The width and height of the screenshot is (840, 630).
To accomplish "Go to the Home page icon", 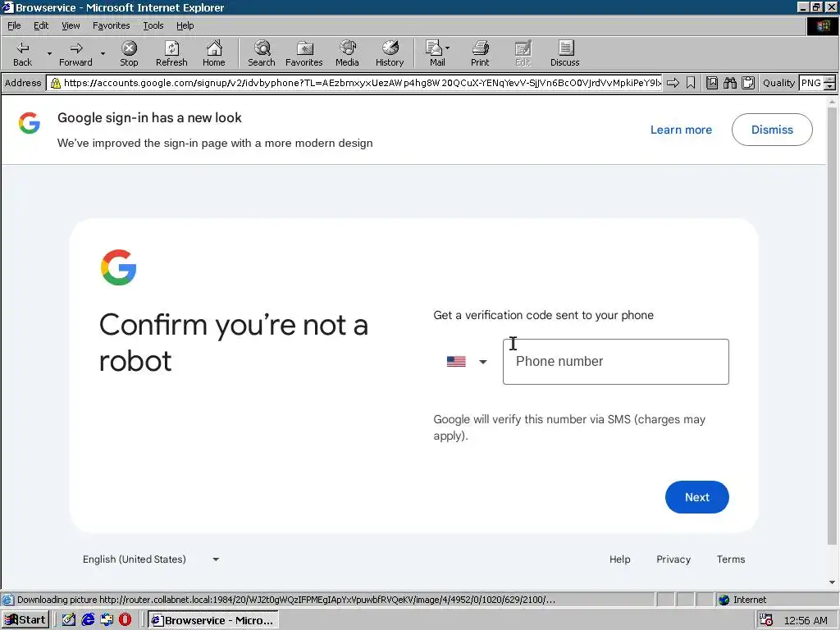I will coord(214,53).
